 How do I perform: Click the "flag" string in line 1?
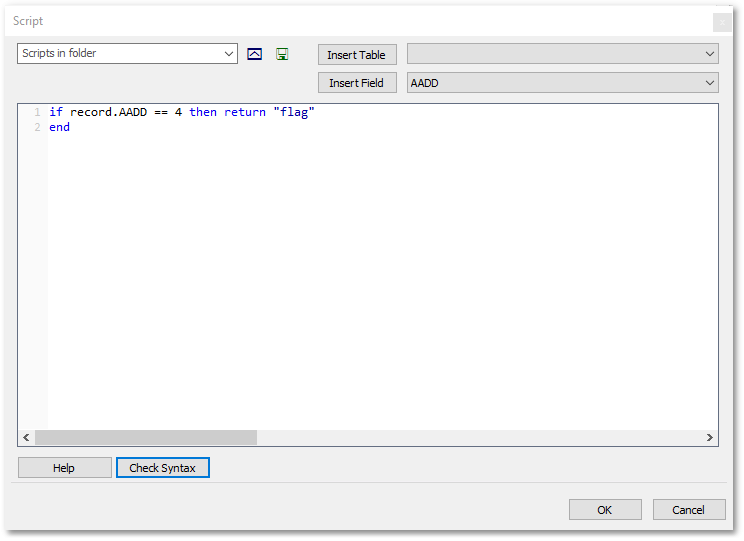[x=294, y=112]
